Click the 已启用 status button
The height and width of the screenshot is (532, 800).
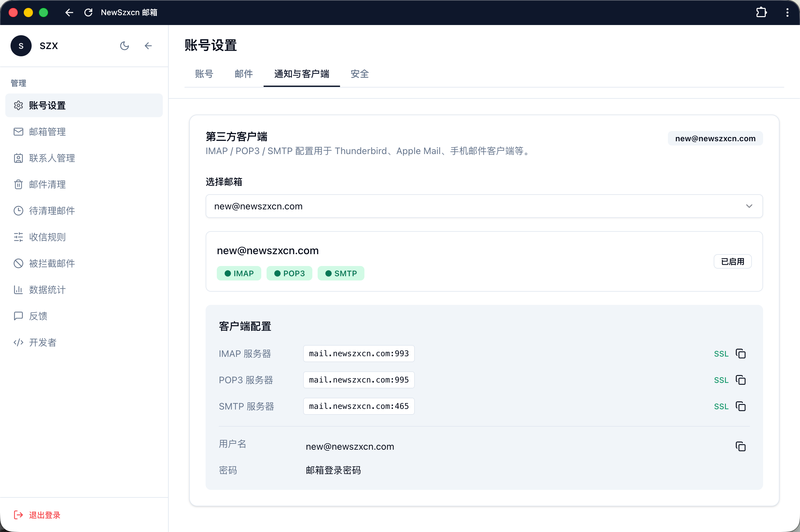tap(732, 261)
